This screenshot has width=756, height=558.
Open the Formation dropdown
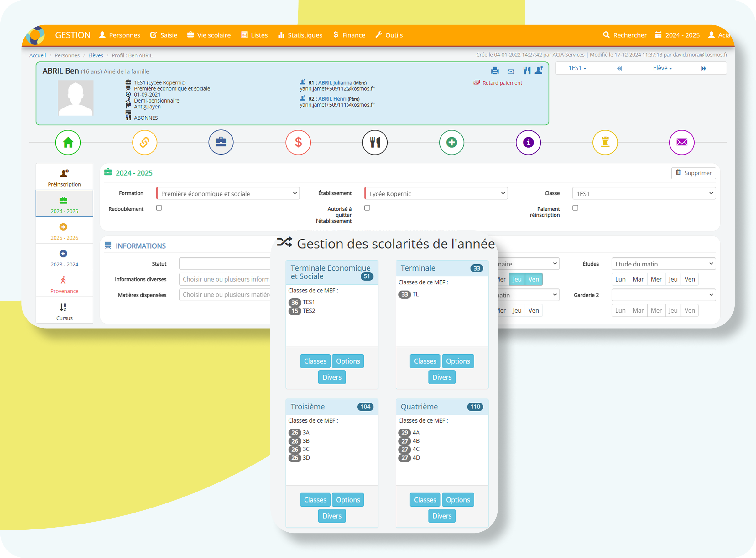tap(228, 193)
